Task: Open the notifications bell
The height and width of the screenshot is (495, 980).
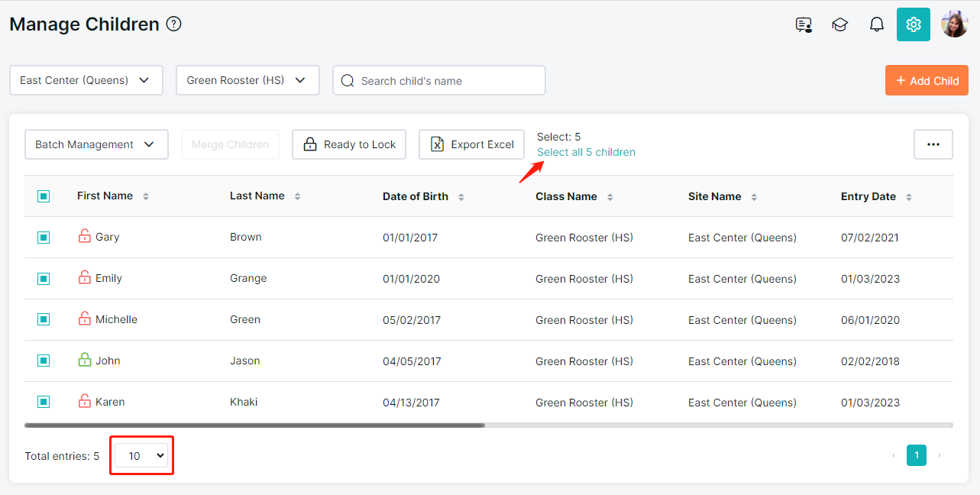Action: (876, 24)
